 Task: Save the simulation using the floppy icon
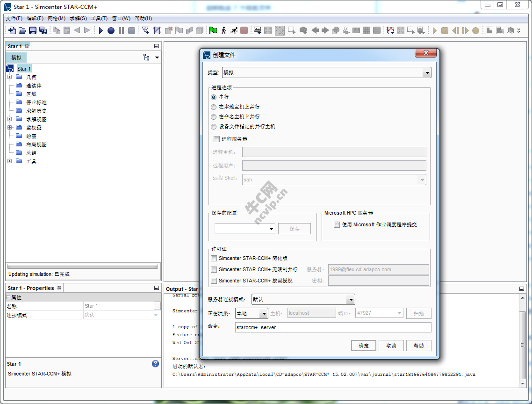33,30
